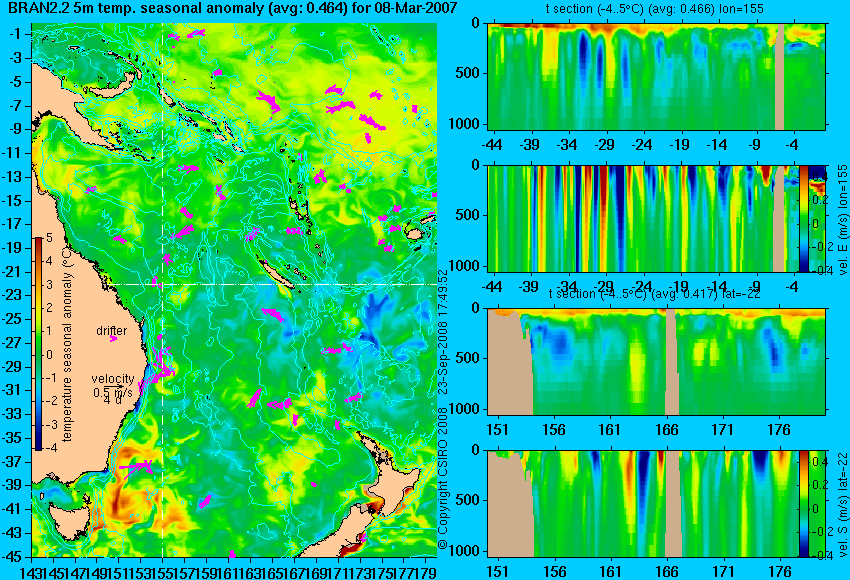Click the vel. E color scale bar
The width and height of the screenshot is (850, 580).
pos(803,218)
